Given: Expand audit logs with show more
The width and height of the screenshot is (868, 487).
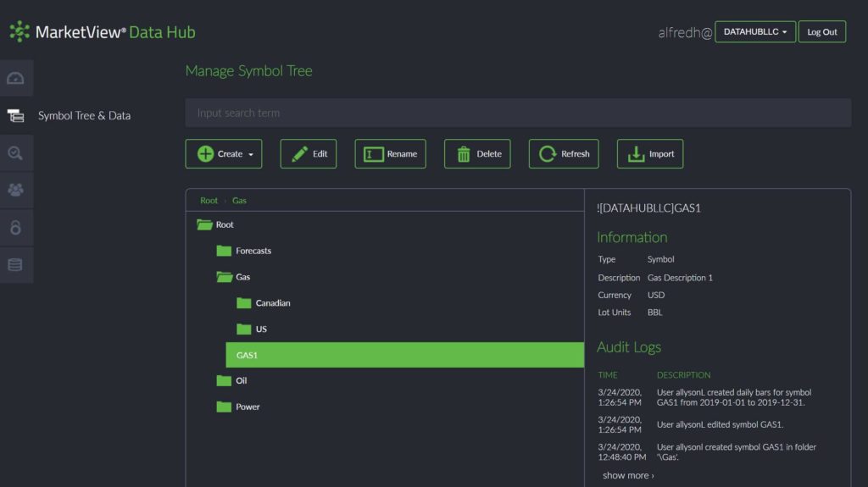Looking at the screenshot, I should tap(627, 475).
